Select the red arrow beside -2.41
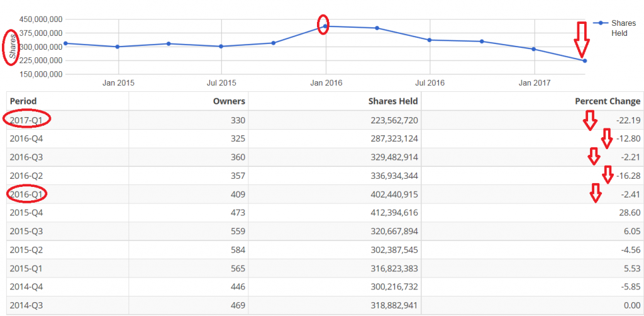Screen dimensions: 644x316 click(x=595, y=193)
